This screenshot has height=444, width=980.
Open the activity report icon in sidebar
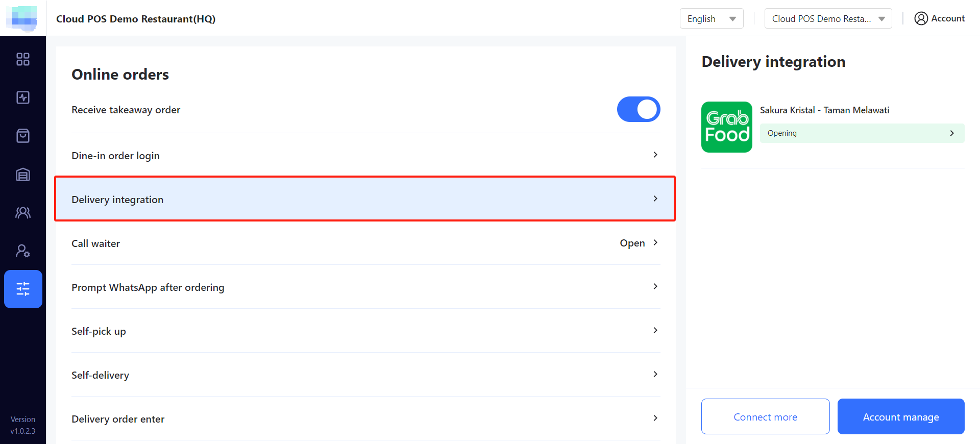click(x=23, y=97)
